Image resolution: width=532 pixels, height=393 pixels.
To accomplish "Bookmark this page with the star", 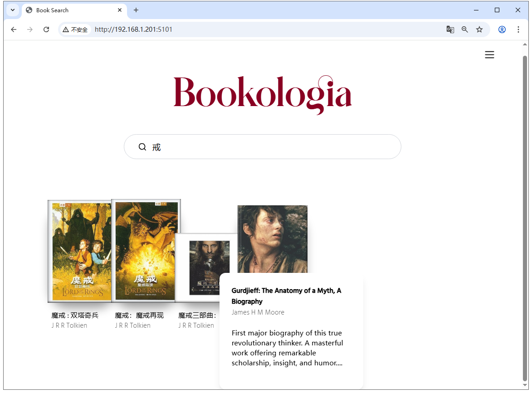I will (x=479, y=29).
